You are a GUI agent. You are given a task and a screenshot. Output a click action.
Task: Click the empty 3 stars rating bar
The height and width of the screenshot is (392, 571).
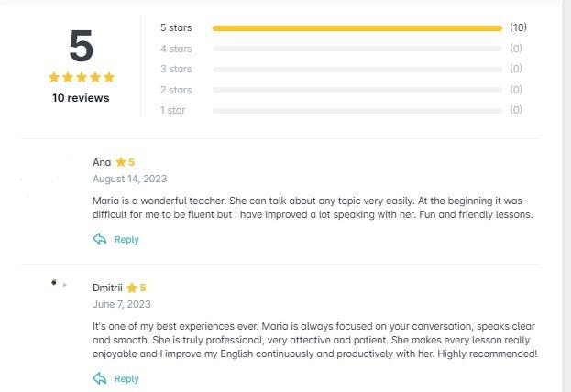coord(357,69)
